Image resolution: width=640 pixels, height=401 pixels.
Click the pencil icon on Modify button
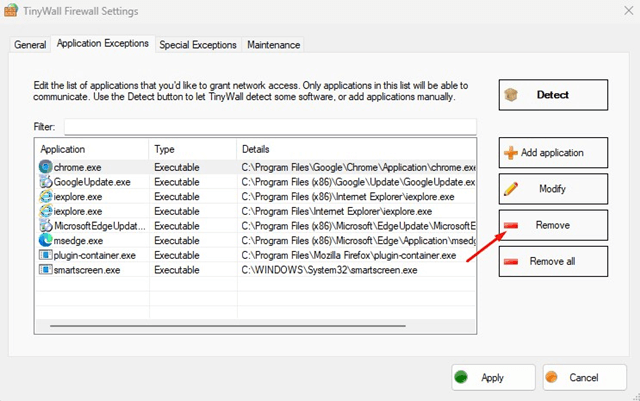coord(511,189)
